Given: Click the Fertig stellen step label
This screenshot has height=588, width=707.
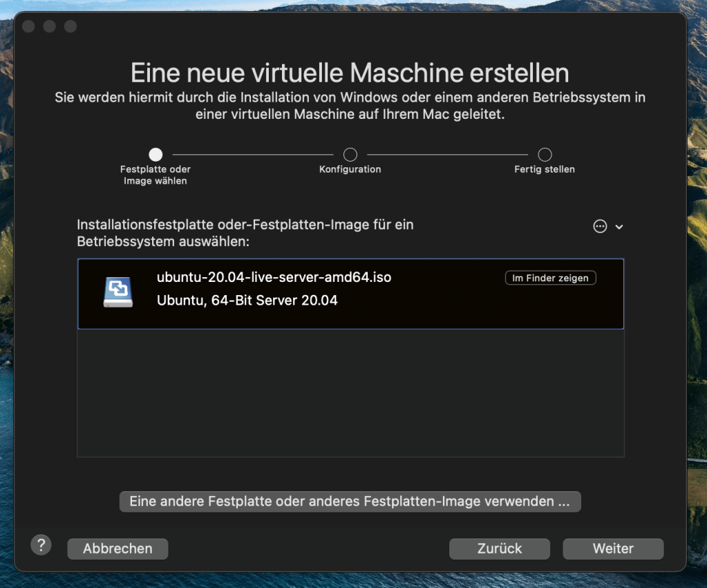Looking at the screenshot, I should coord(545,169).
